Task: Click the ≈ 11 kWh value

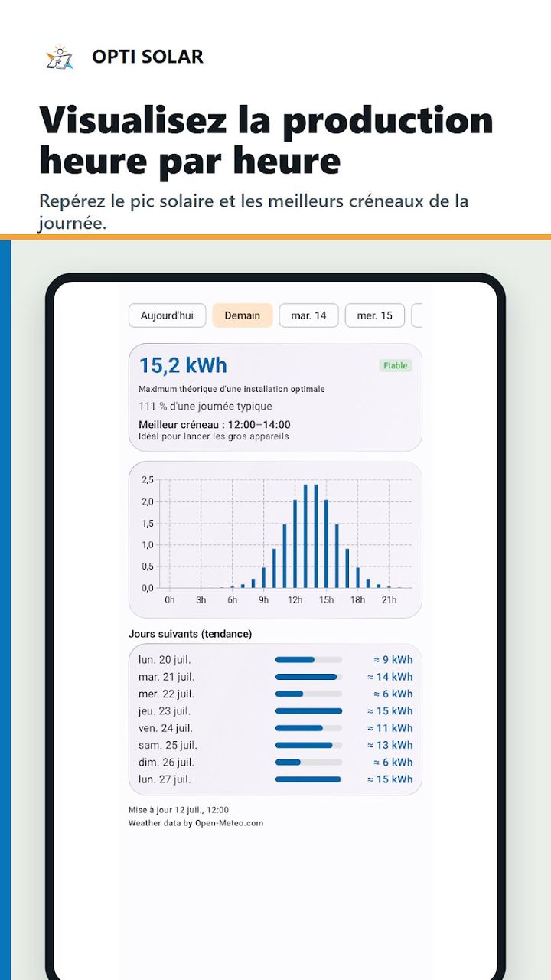Action: (390, 728)
